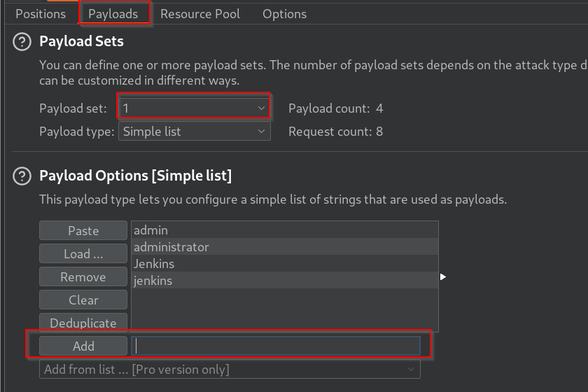Select the admin payload entry
Image resolution: width=588 pixels, height=392 pixels.
151,230
